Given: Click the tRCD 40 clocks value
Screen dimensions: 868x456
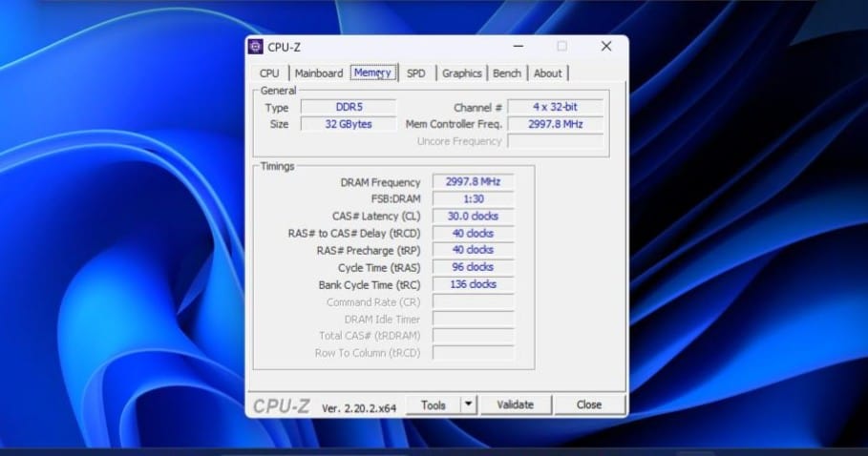Looking at the screenshot, I should coord(474,234).
